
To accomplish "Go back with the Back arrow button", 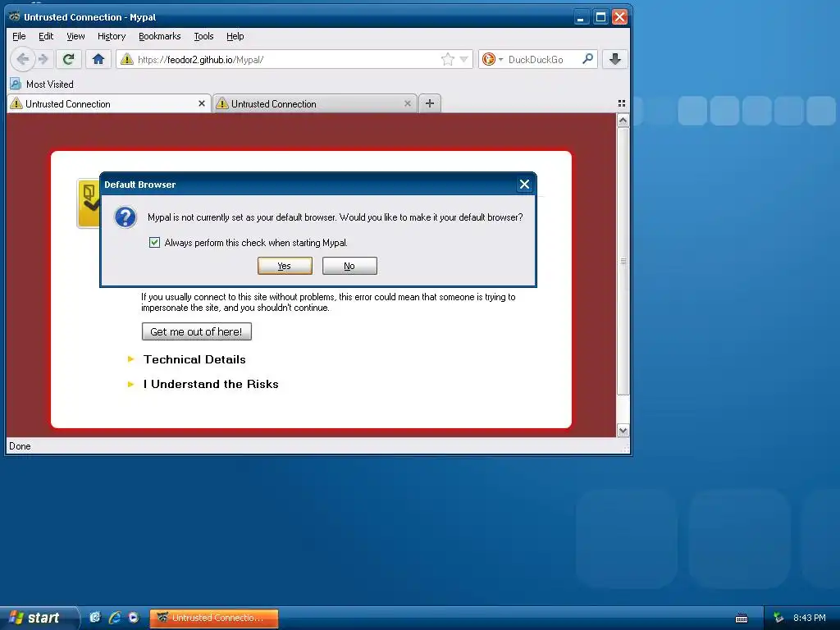I will tap(22, 59).
